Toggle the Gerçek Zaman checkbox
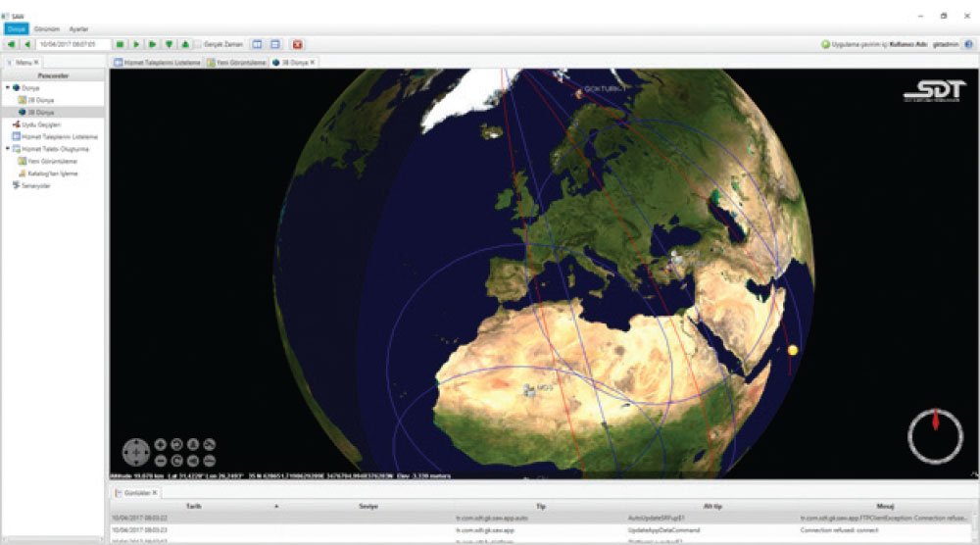Viewport: 980px width, 545px height. click(198, 44)
